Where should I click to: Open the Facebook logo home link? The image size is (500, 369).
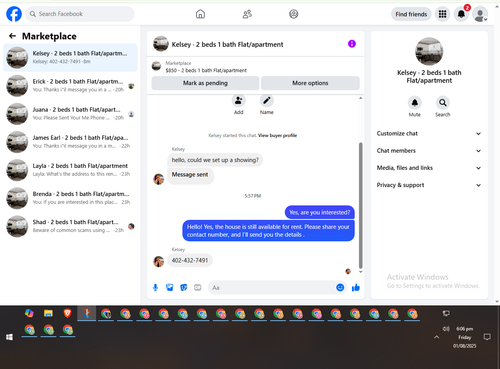coord(14,14)
